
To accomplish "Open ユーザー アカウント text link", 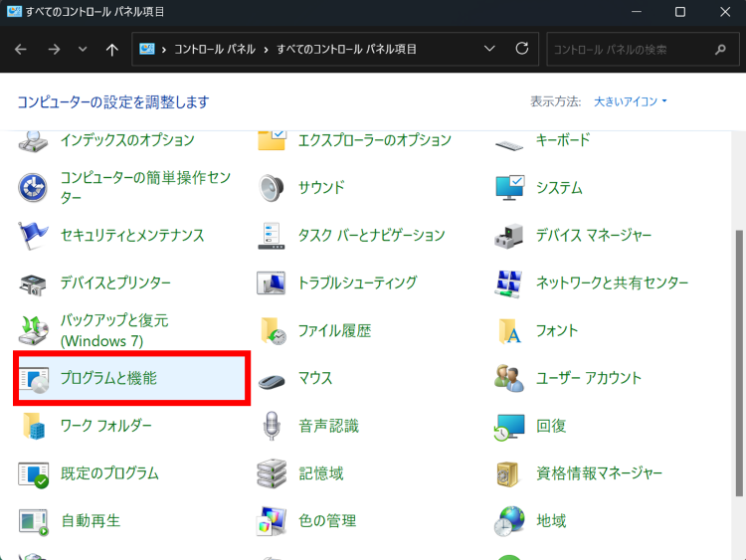I will click(x=589, y=378).
